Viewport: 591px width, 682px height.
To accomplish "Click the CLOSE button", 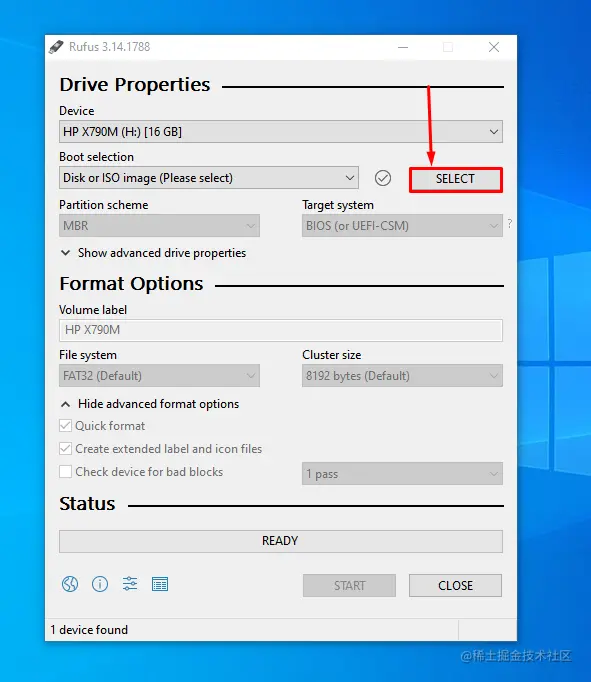I will click(455, 585).
